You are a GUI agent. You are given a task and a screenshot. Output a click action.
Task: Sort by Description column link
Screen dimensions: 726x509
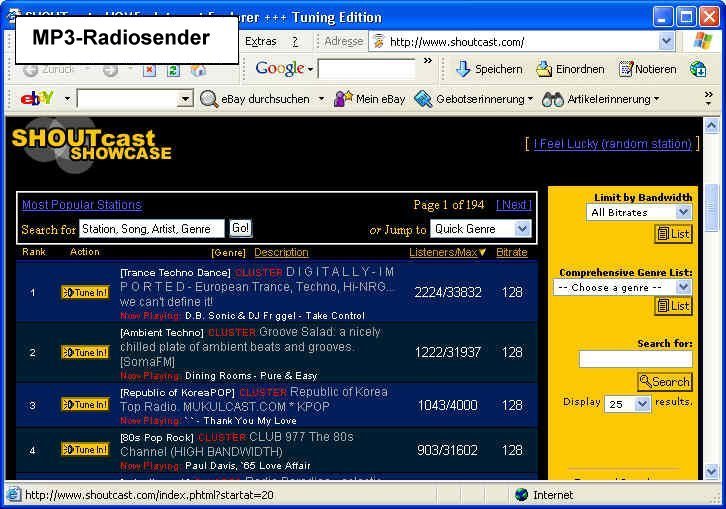tap(281, 252)
